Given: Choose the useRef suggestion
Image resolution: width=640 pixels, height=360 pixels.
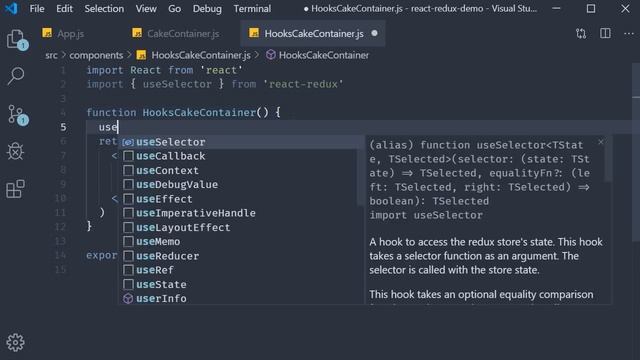Looking at the screenshot, I should point(241,270).
